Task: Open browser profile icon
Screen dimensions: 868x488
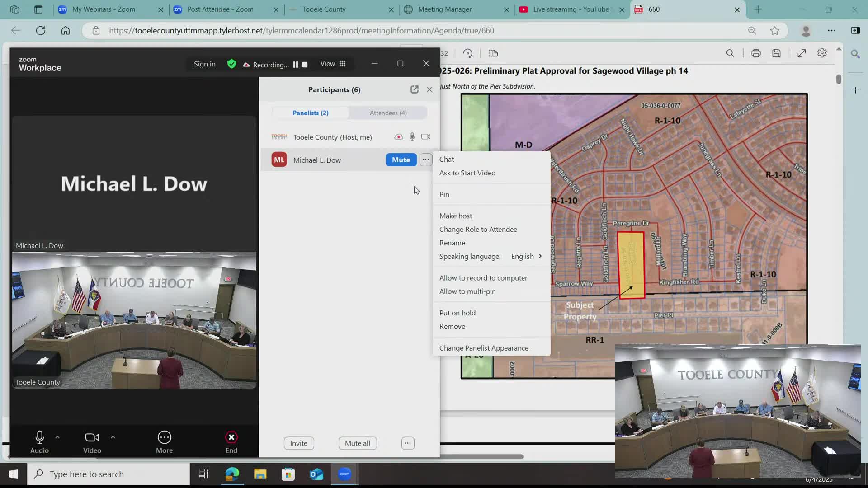Action: click(x=806, y=30)
